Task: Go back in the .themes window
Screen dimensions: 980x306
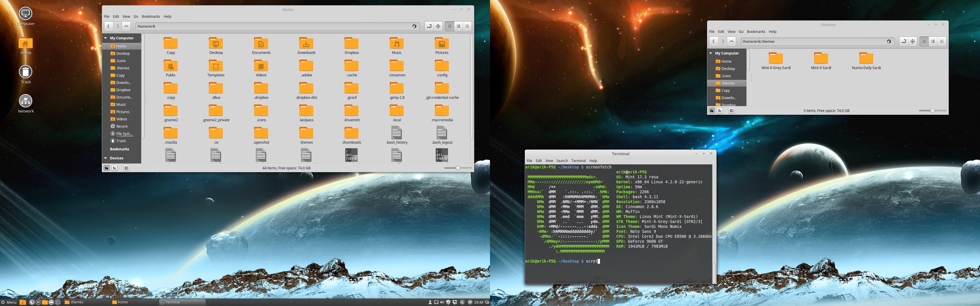Action: (x=714, y=41)
